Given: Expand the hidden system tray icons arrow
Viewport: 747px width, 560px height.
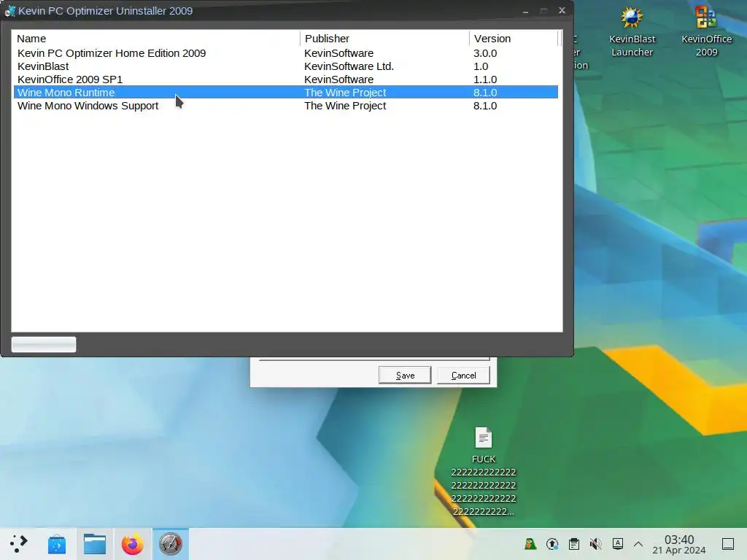Looking at the screenshot, I should 638,544.
